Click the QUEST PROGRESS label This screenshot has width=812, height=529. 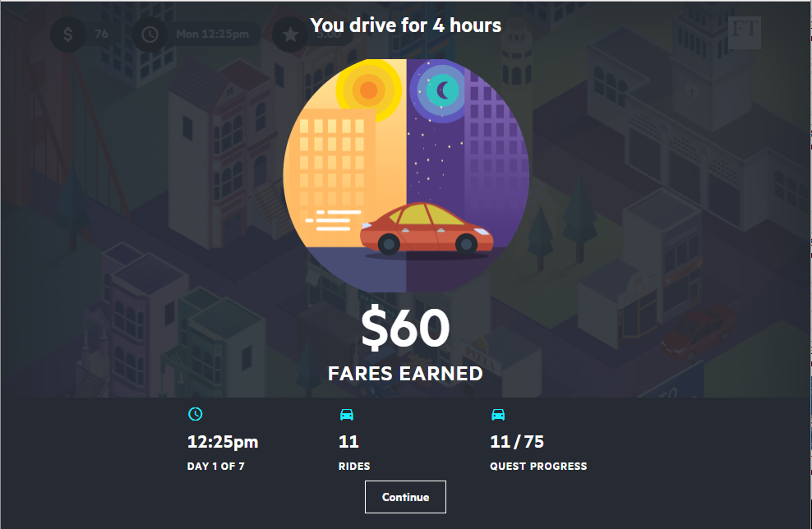(538, 467)
